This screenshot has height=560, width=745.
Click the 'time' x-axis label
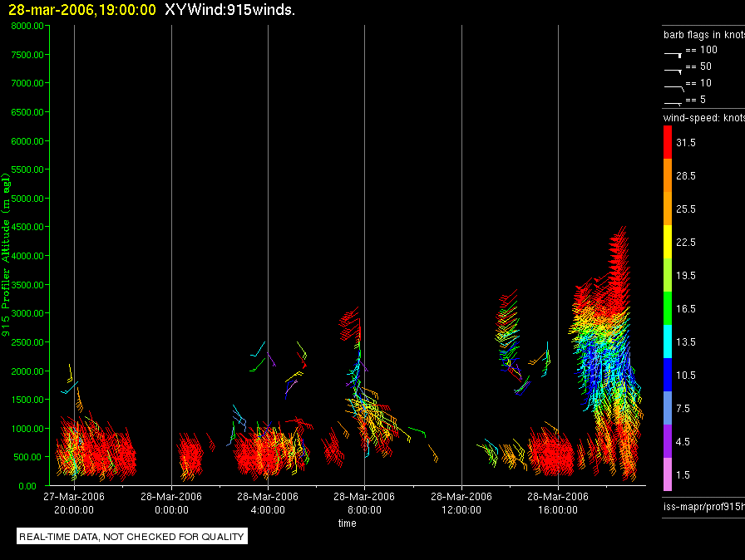pyautogui.click(x=348, y=523)
